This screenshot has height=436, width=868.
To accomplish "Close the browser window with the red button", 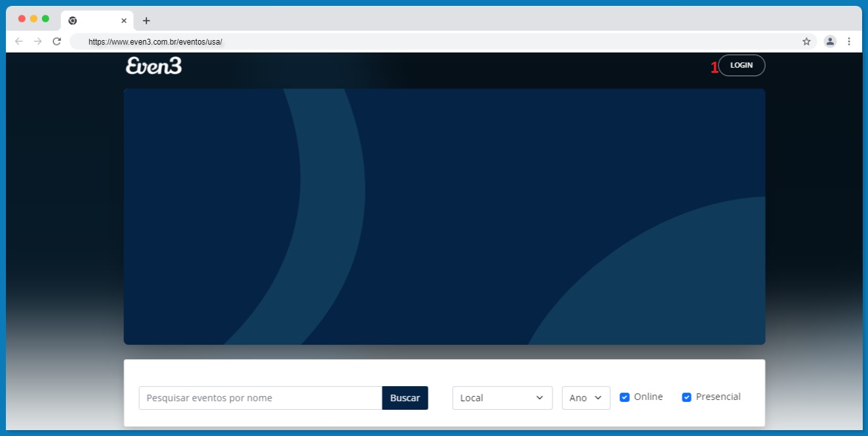I will (22, 18).
